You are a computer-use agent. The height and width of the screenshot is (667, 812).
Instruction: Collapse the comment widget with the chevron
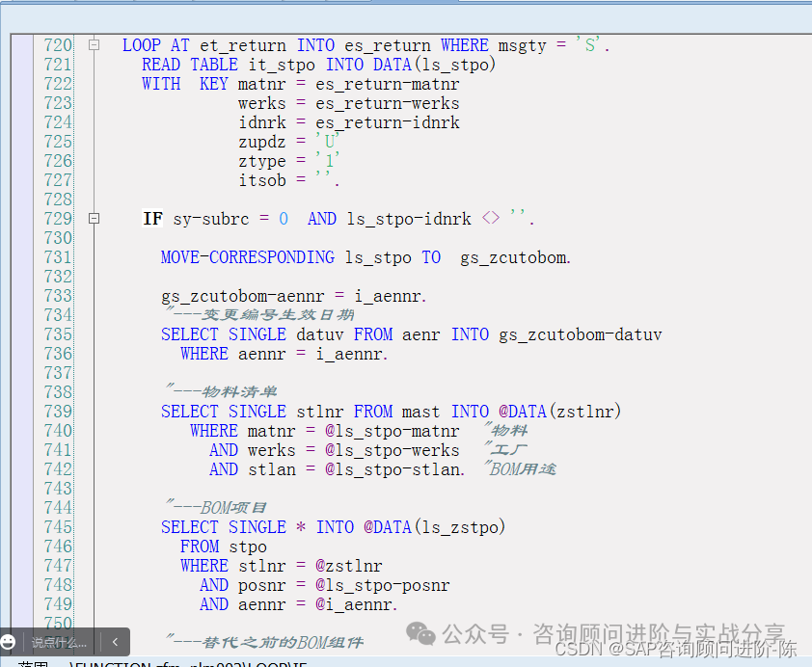click(115, 642)
